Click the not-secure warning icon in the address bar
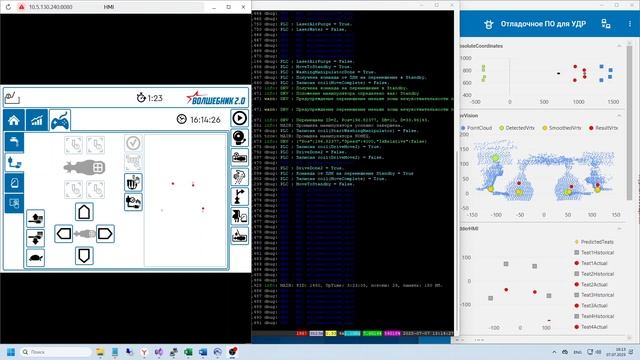Viewport: 640px width, 360px height. [21, 7]
